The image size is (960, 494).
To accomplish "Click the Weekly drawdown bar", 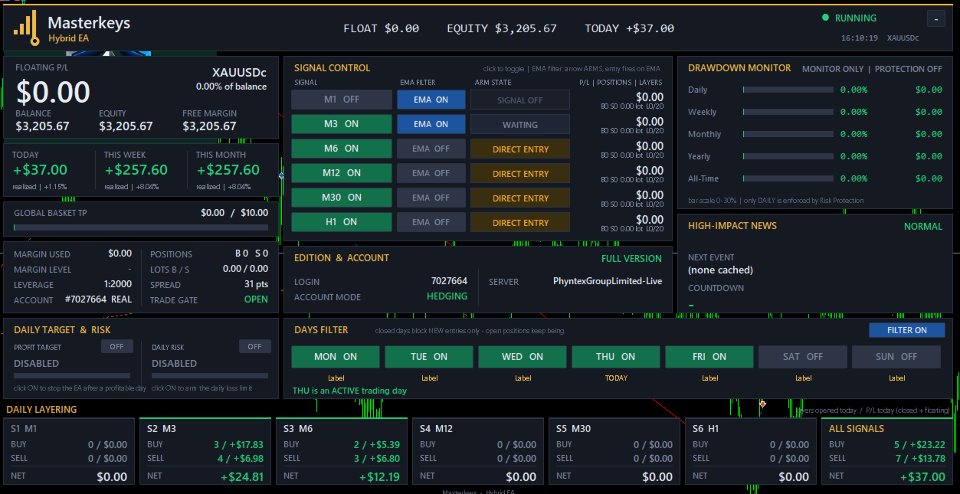I will coord(789,112).
